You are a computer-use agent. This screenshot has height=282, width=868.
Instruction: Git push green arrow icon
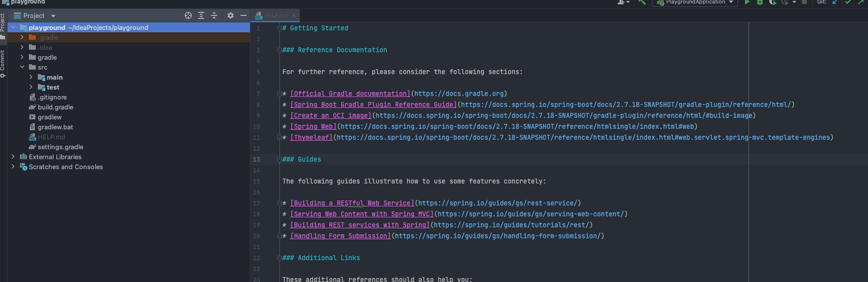pyautogui.click(x=861, y=2)
